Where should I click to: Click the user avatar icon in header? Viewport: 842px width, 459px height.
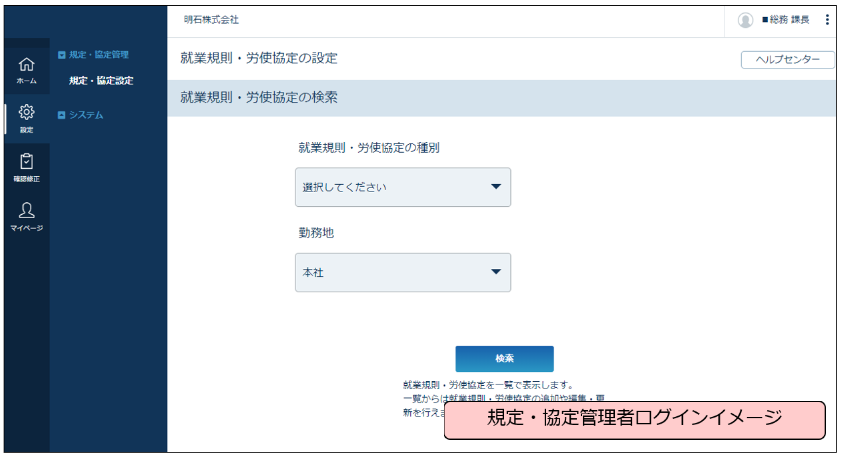pos(745,20)
